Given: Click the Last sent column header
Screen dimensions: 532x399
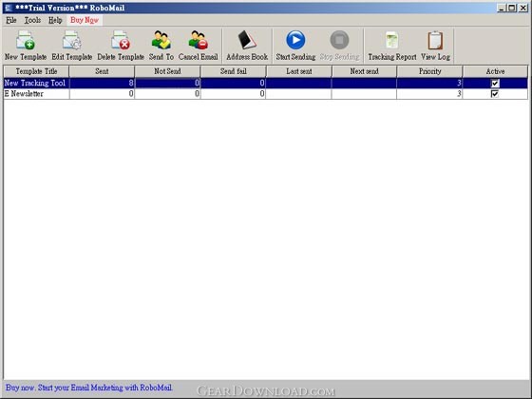Looking at the screenshot, I should (x=299, y=71).
